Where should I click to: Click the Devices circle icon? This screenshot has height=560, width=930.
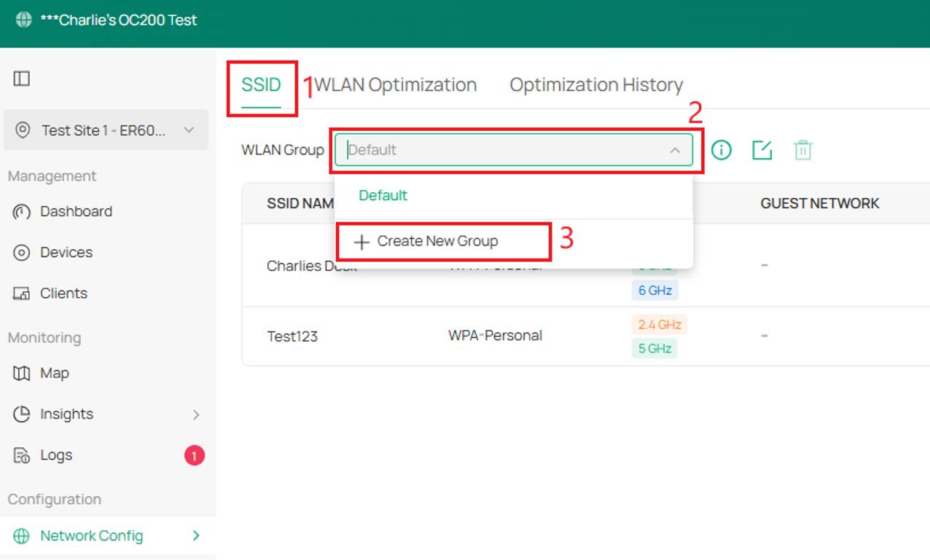point(22,253)
